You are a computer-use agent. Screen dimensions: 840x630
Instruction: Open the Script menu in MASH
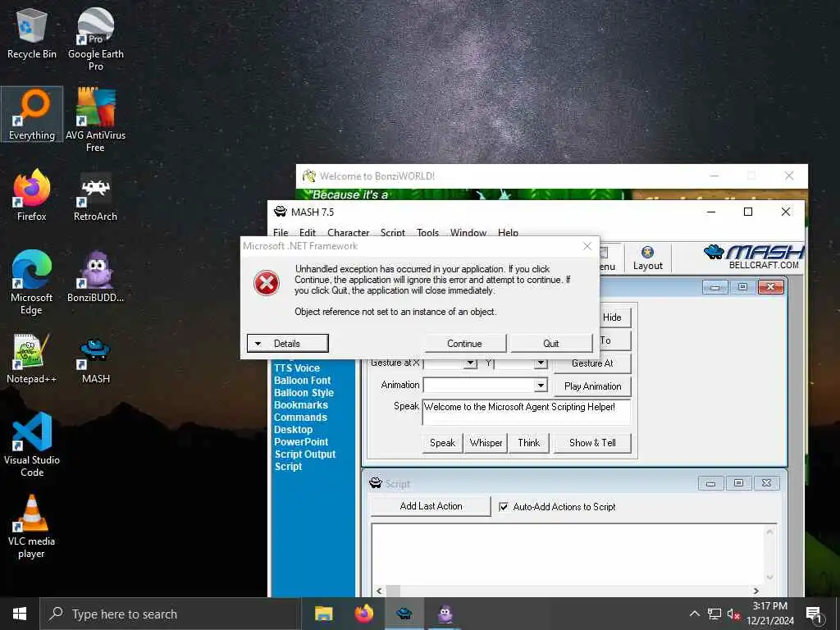393,232
